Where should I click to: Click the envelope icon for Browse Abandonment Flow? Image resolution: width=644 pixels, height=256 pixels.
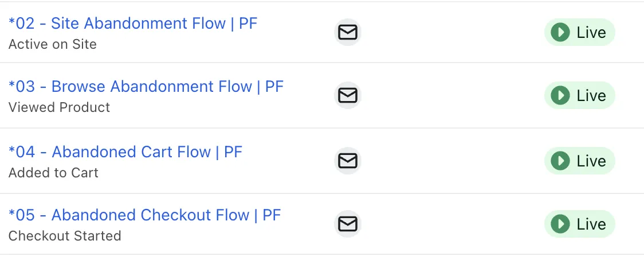(347, 95)
